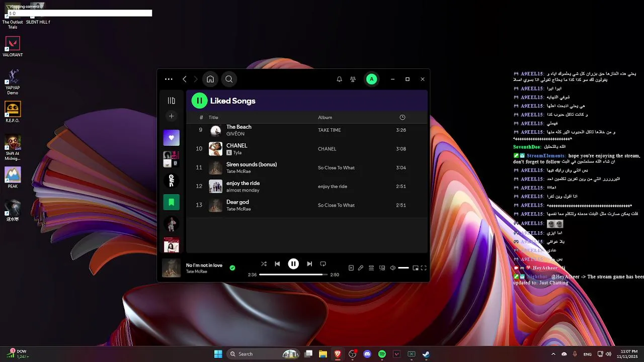Screen dimensions: 644x362
Task: Toggle shuffle playback
Action: [x=264, y=263]
